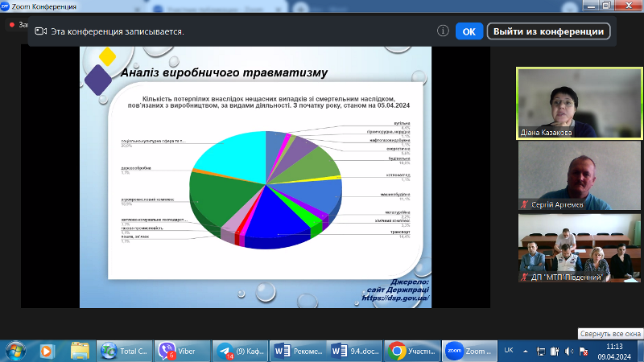Click muted mic icon beside Сергій Артемєв

(x=525, y=206)
